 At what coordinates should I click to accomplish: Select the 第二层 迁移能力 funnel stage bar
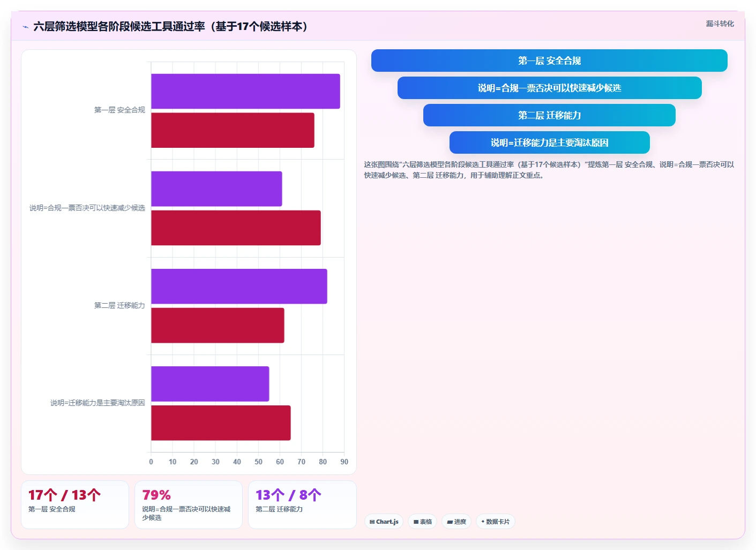coord(549,115)
